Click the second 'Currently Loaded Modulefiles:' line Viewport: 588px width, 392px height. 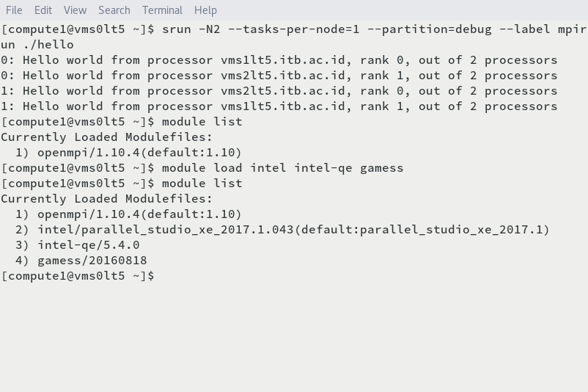[107, 199]
